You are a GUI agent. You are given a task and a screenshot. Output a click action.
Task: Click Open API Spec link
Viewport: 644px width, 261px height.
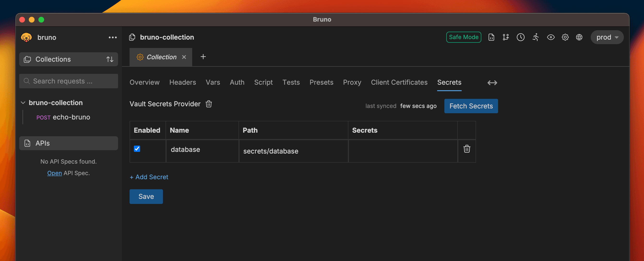click(x=54, y=173)
